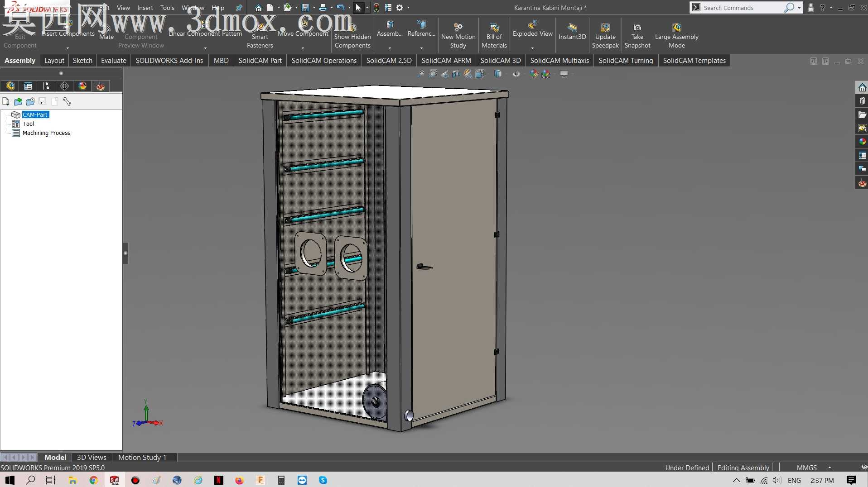Switch to the 3D Views tab
Viewport: 868px width, 487px height.
click(x=92, y=457)
